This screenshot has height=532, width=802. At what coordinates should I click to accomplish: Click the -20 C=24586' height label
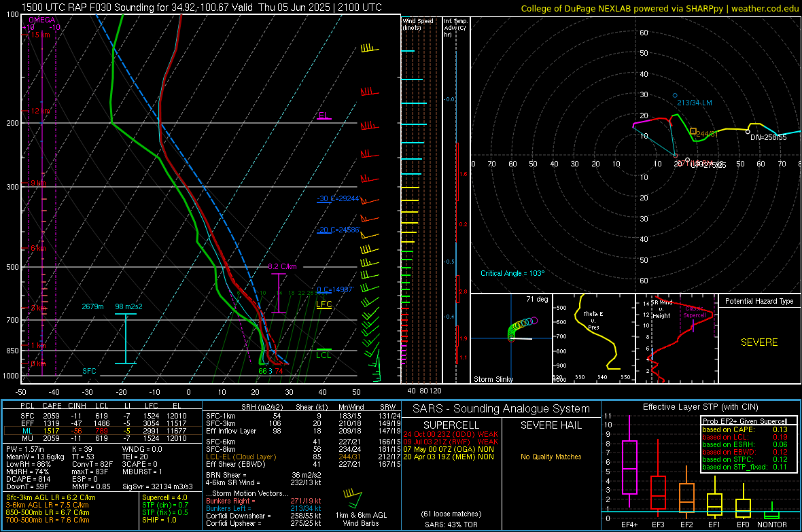coord(338,230)
